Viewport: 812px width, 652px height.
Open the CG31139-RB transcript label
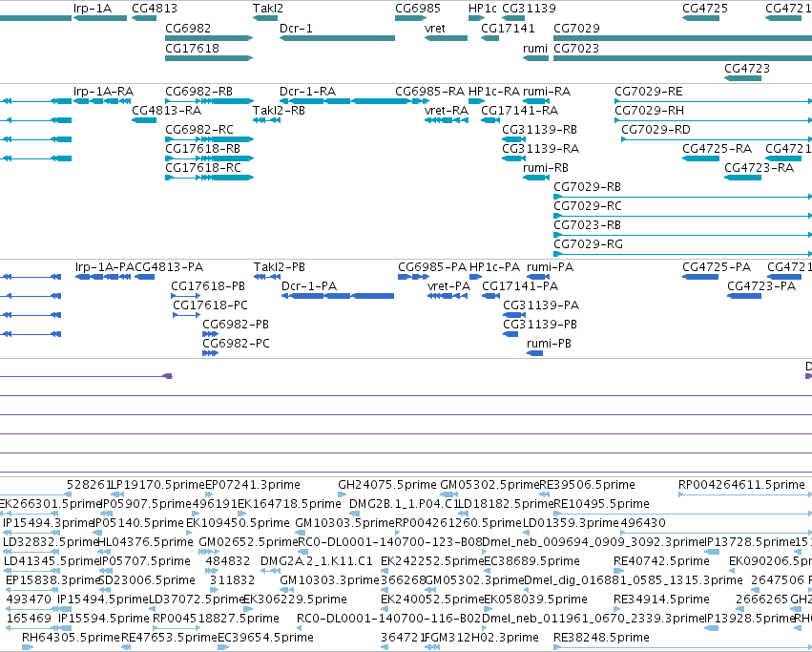540,130
